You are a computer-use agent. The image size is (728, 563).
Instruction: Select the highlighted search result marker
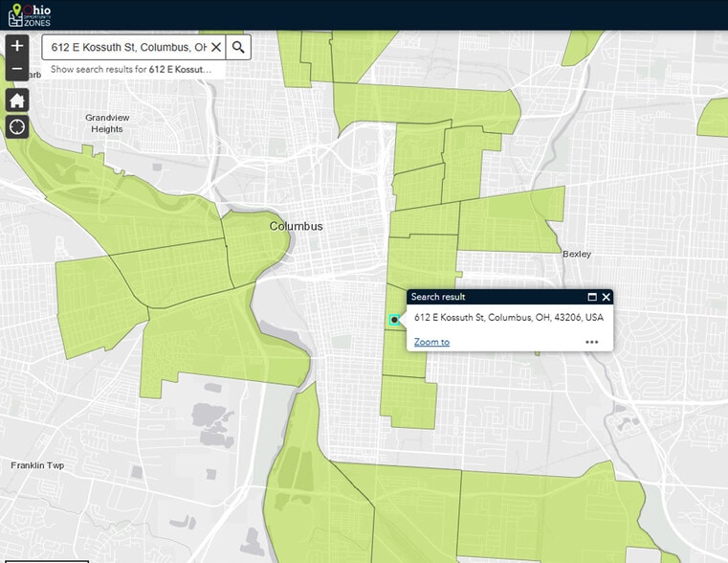pyautogui.click(x=393, y=321)
